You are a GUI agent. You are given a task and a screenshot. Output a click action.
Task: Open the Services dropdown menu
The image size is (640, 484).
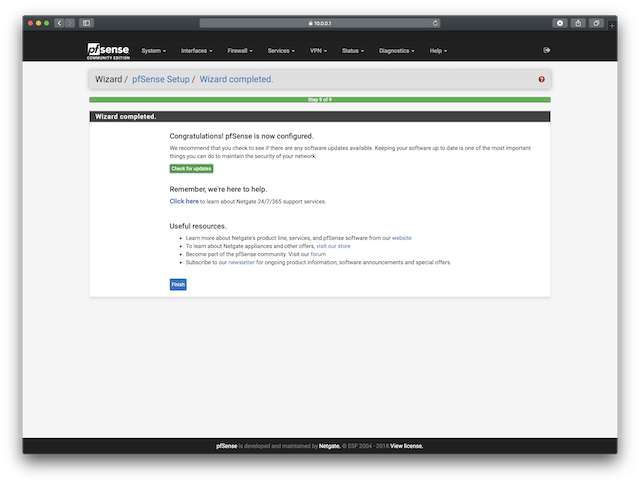(281, 51)
